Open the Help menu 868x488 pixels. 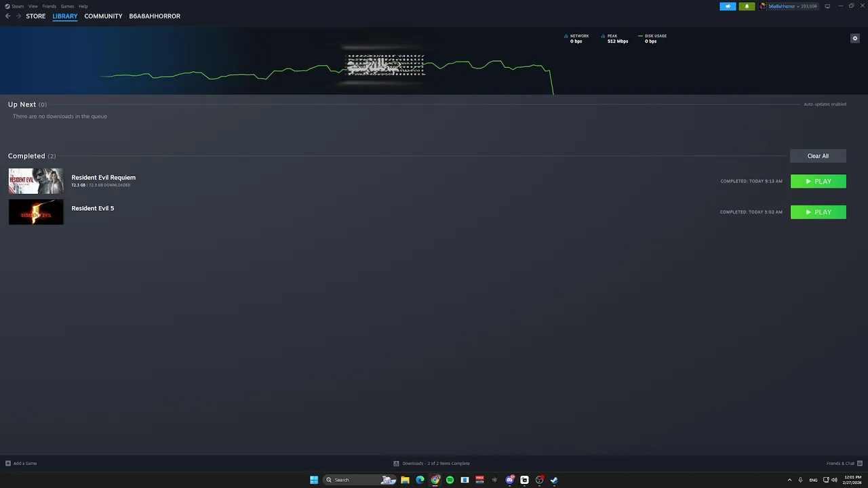tap(83, 6)
